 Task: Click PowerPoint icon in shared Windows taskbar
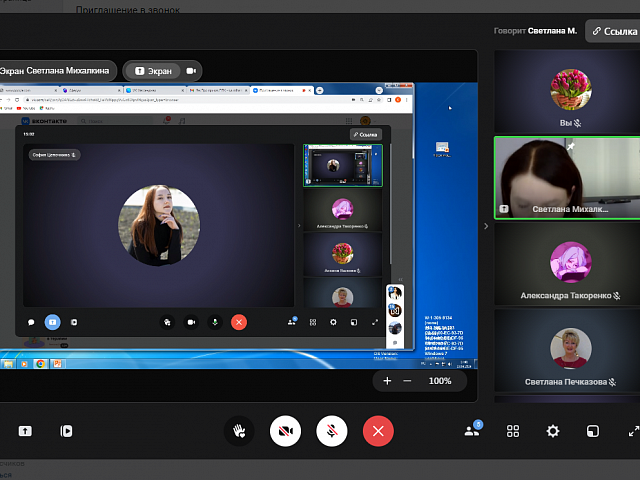(x=57, y=364)
